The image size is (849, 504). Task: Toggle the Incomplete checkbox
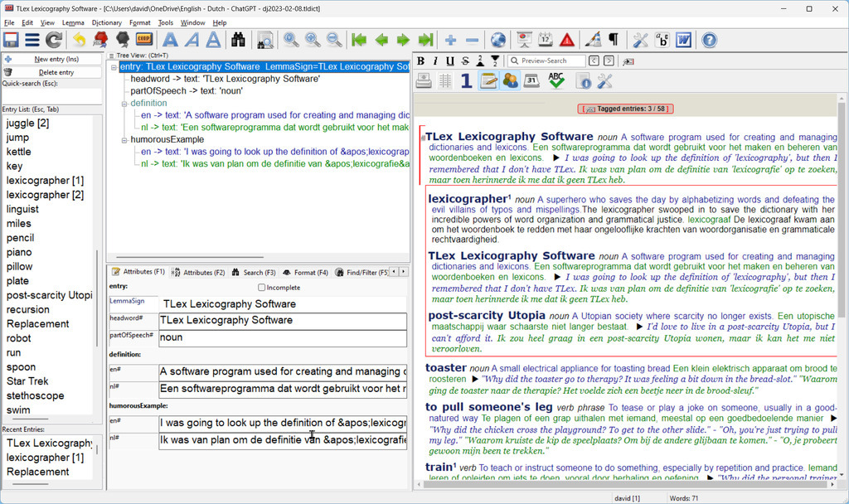click(261, 288)
